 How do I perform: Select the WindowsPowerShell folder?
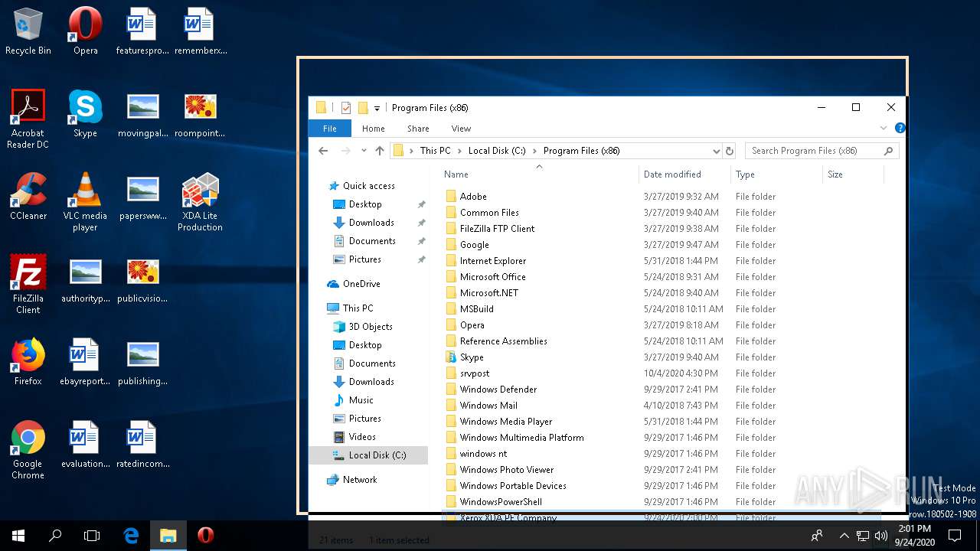click(501, 502)
